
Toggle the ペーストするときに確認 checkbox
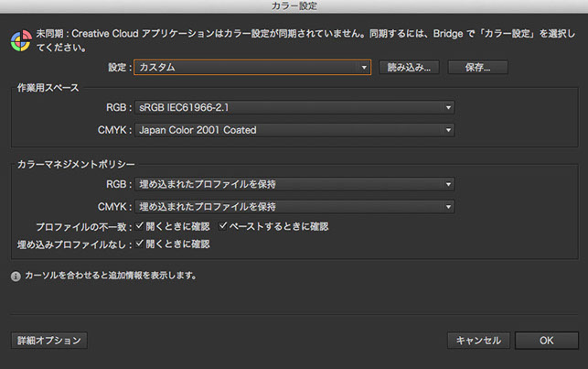[223, 226]
